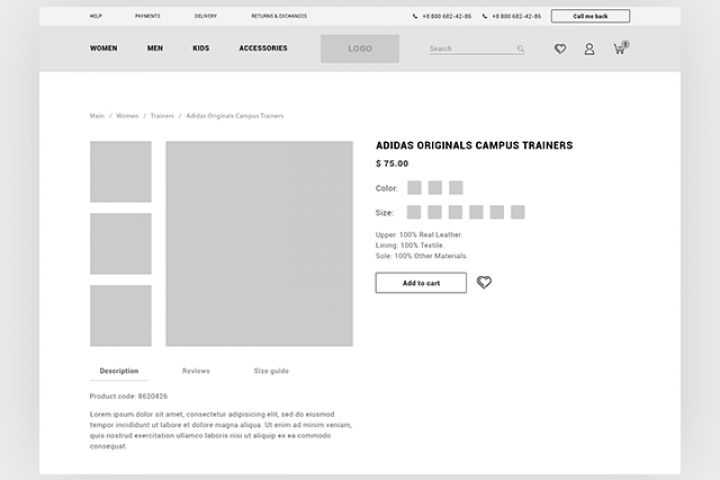
Task: Click the first phone number in top bar
Action: click(446, 16)
